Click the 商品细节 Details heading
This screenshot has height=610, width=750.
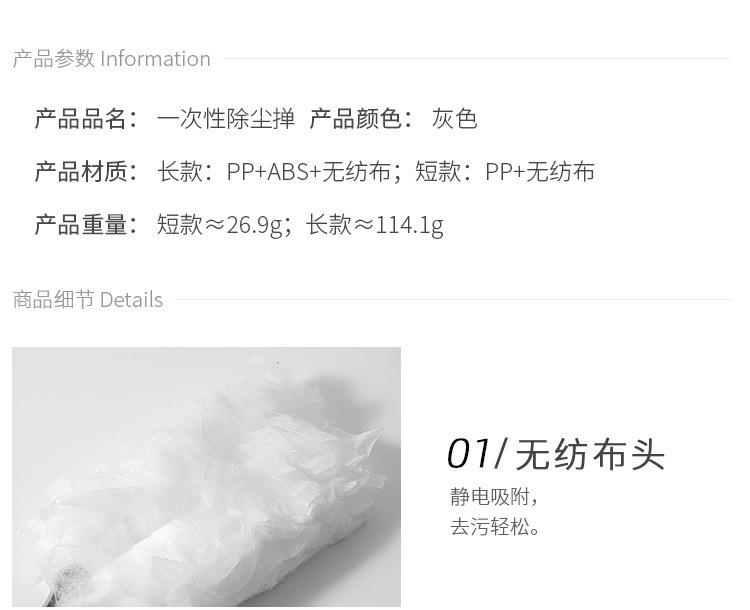[88, 300]
